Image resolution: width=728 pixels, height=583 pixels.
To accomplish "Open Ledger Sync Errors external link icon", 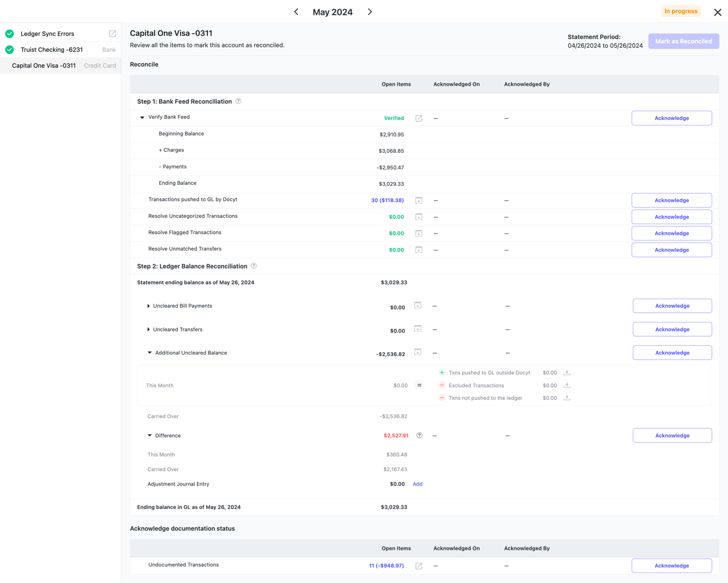I will click(112, 33).
